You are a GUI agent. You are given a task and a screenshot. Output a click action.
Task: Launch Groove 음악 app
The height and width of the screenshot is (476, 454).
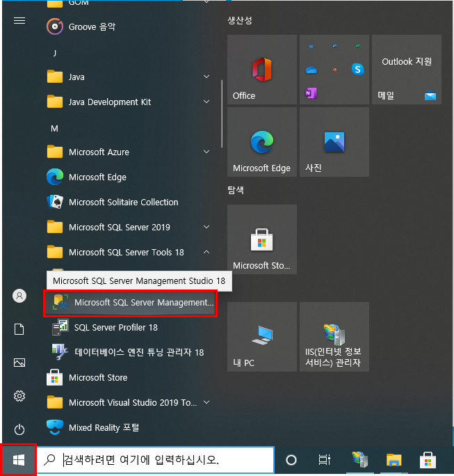129,26
